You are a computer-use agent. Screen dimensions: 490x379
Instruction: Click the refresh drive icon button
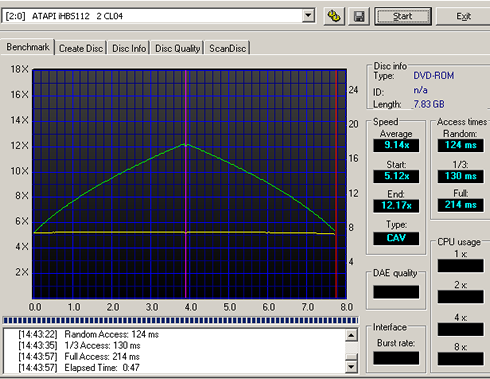click(x=334, y=16)
